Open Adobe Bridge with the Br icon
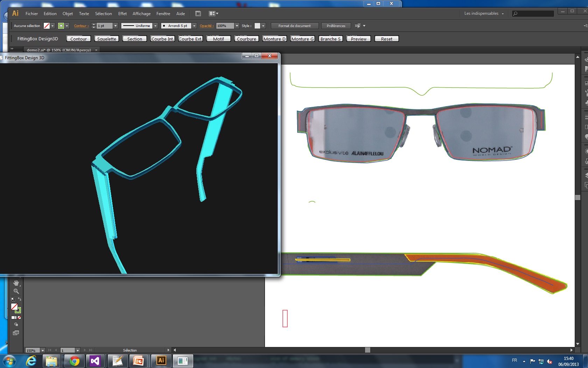This screenshot has height=368, width=588. tap(198, 14)
